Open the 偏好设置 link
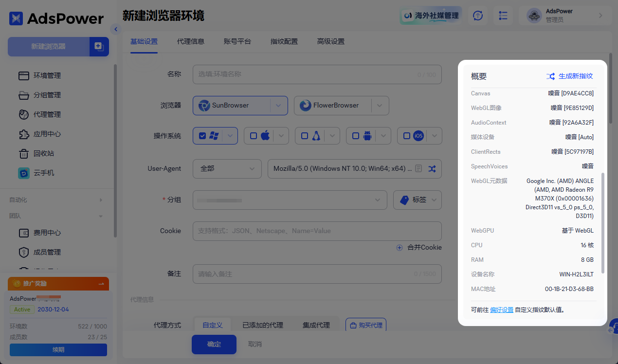Image resolution: width=618 pixels, height=364 pixels. 502,309
